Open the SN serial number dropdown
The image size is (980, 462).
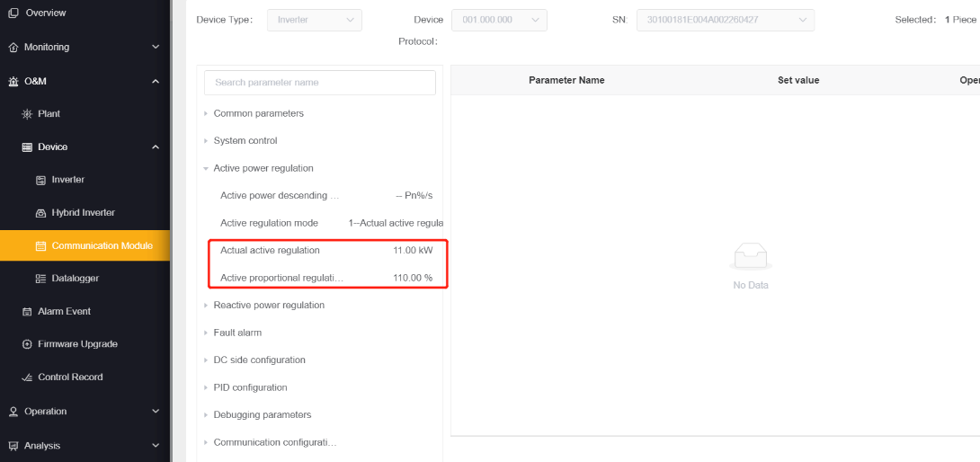point(726,20)
